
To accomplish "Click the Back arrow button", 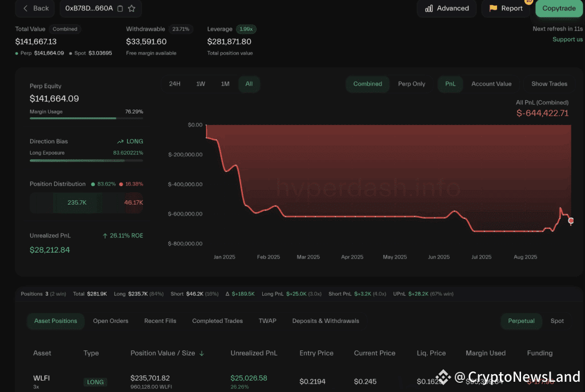I will (35, 8).
